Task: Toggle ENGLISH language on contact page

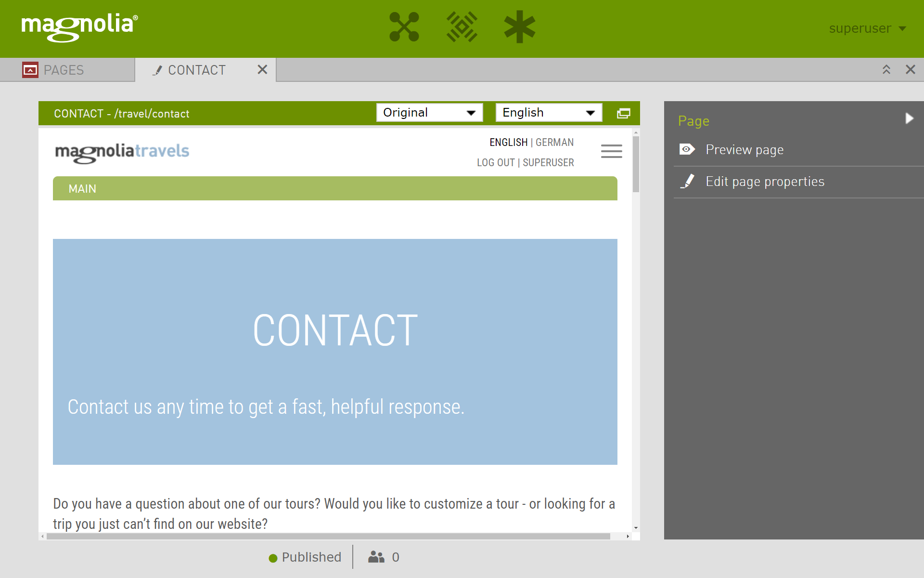Action: 508,142
